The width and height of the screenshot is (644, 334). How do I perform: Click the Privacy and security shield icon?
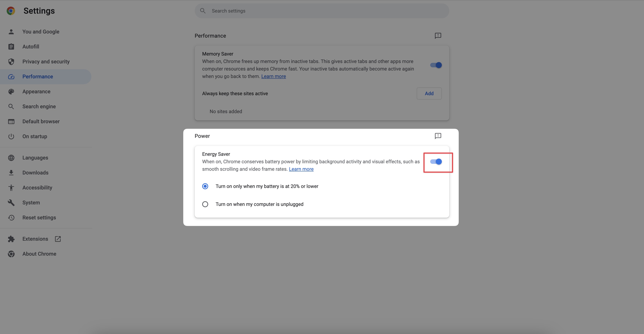pos(11,62)
